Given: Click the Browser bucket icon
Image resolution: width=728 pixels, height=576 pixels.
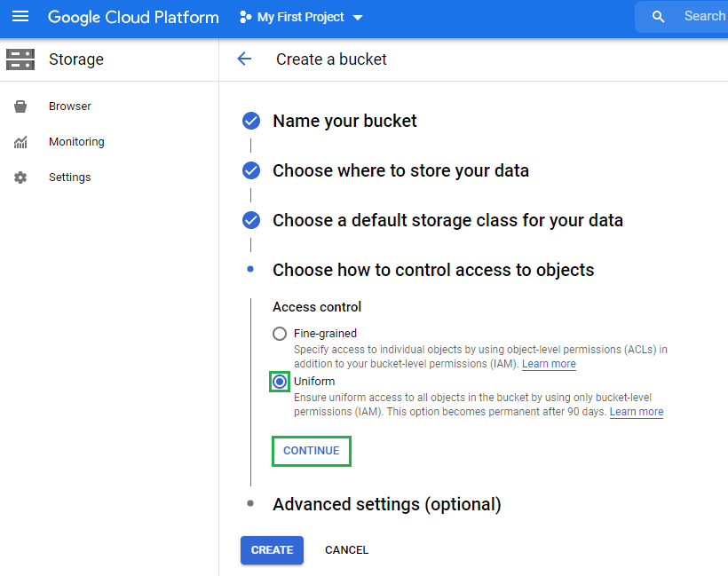Looking at the screenshot, I should click(x=20, y=107).
